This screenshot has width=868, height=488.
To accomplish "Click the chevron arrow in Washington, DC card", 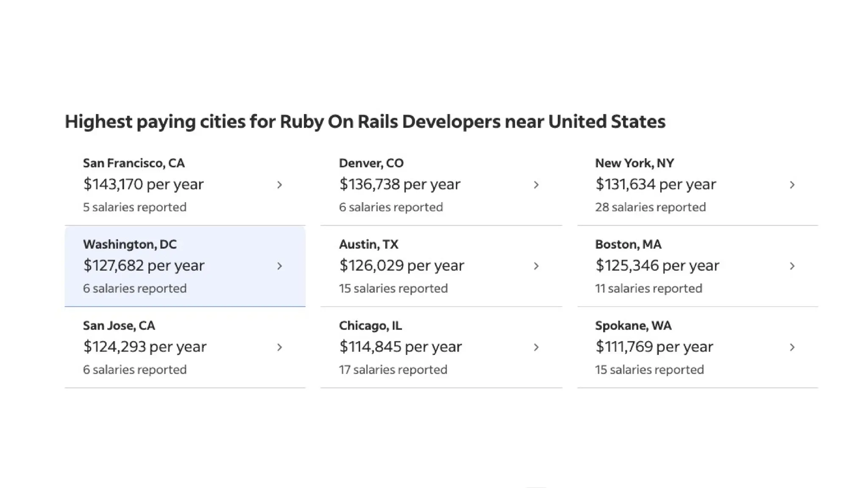I will coord(279,266).
